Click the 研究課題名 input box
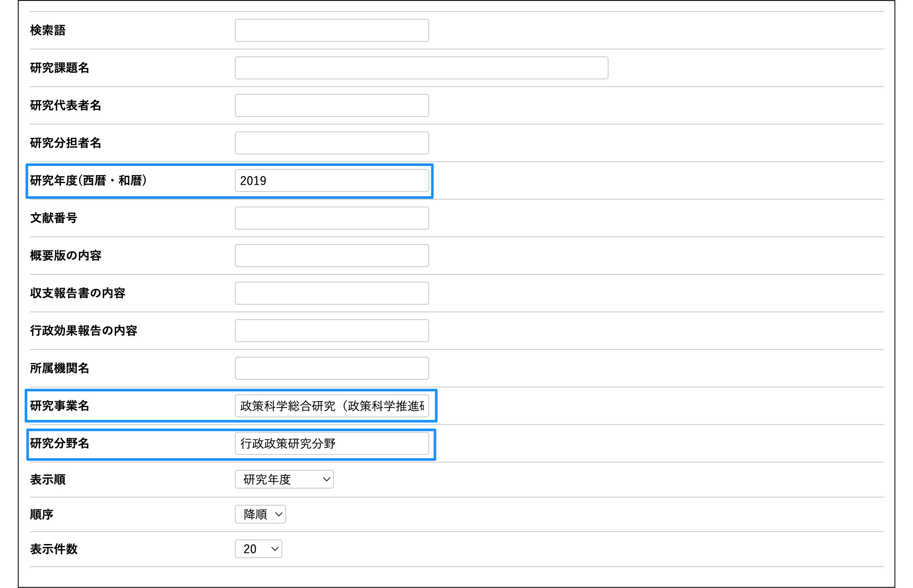 click(421, 68)
